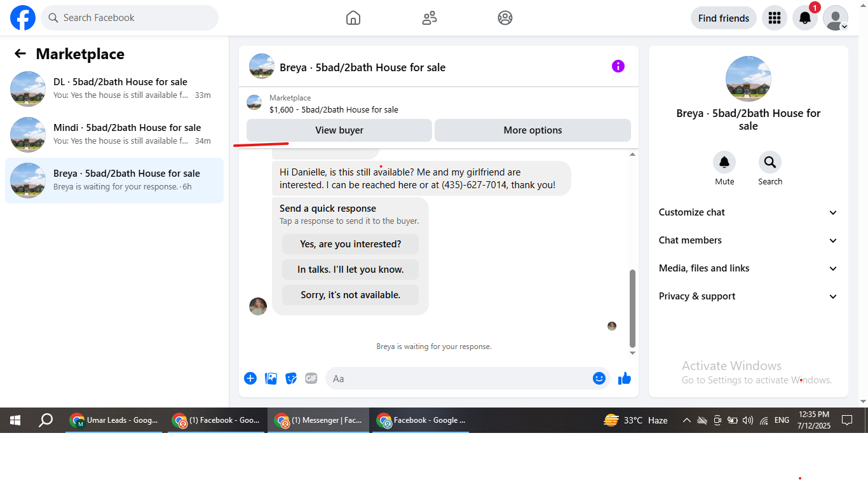The width and height of the screenshot is (868, 480).
Task: Click the small seen avatar under messages
Action: pos(612,326)
